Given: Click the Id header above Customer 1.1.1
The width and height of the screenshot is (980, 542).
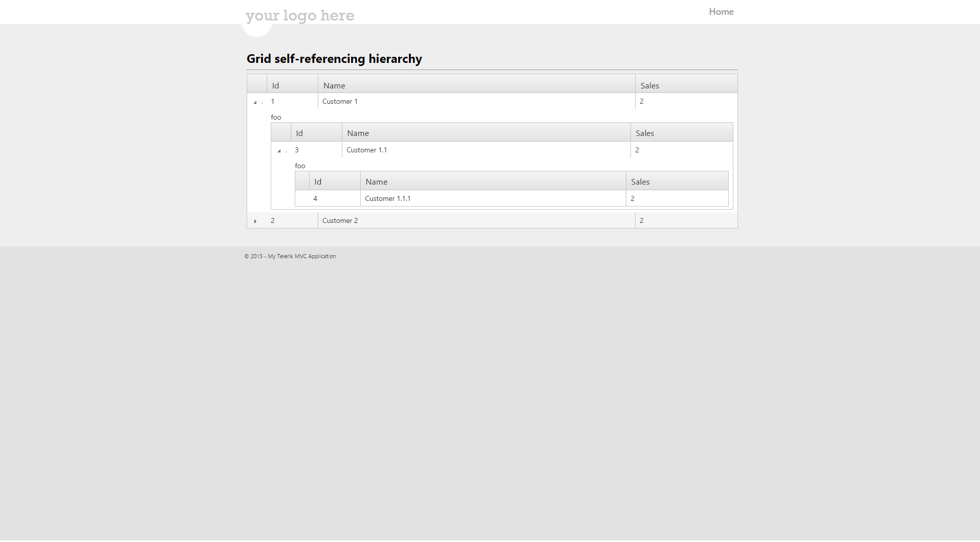Looking at the screenshot, I should tap(335, 180).
